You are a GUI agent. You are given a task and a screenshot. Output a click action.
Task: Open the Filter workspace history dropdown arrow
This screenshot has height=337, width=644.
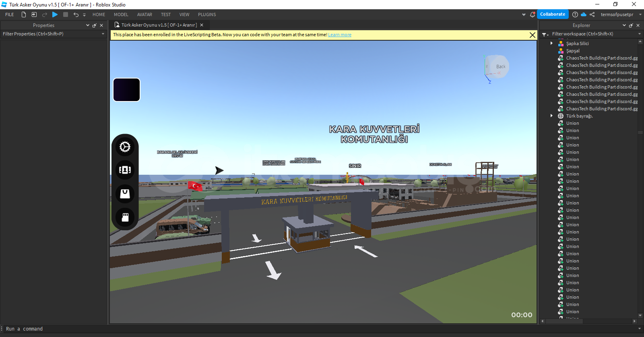click(x=640, y=34)
